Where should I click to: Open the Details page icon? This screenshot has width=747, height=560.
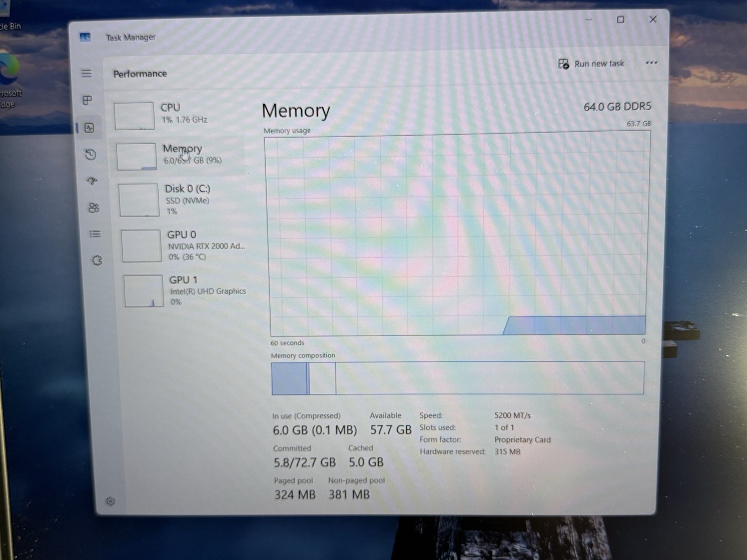point(95,234)
